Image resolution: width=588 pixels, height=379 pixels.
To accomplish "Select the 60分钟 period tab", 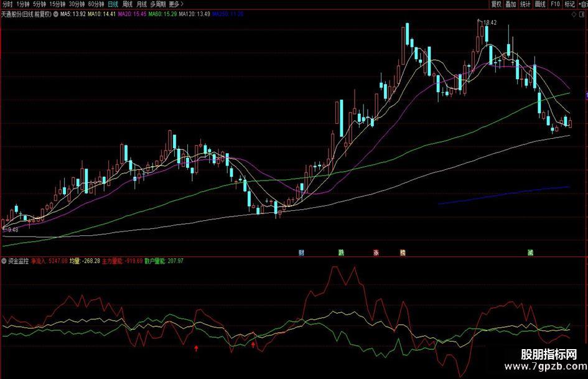I will [96, 4].
